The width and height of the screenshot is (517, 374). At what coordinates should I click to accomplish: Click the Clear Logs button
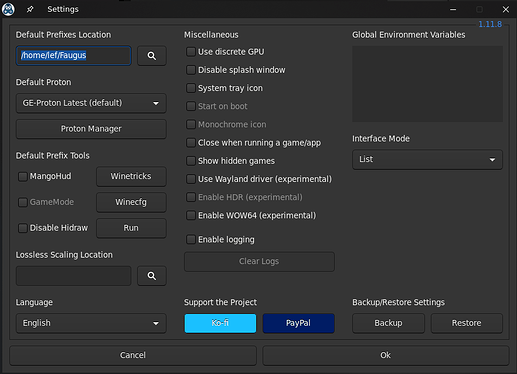[x=259, y=261]
